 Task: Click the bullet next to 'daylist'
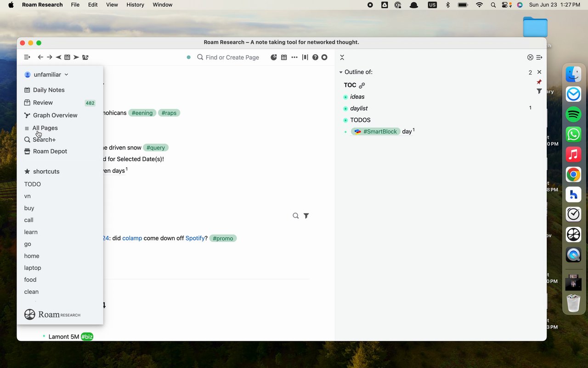tap(345, 109)
